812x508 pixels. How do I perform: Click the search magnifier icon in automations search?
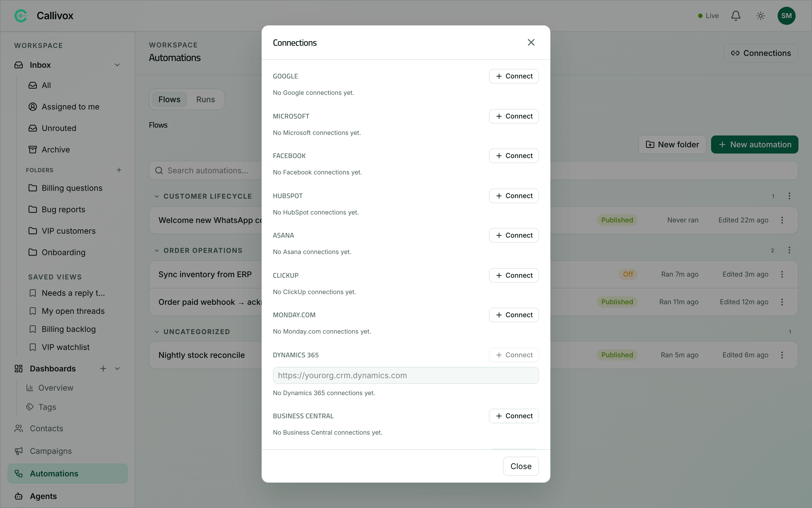click(x=159, y=171)
